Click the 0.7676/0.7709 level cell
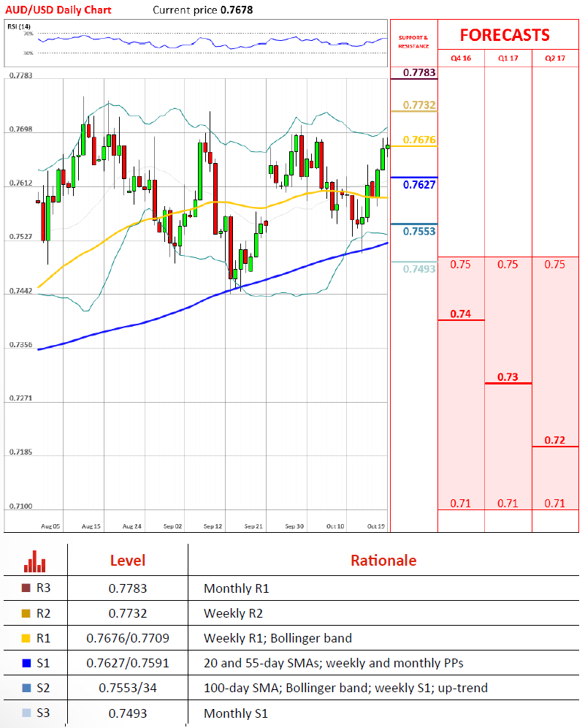This screenshot has width=585, height=728. [128, 638]
